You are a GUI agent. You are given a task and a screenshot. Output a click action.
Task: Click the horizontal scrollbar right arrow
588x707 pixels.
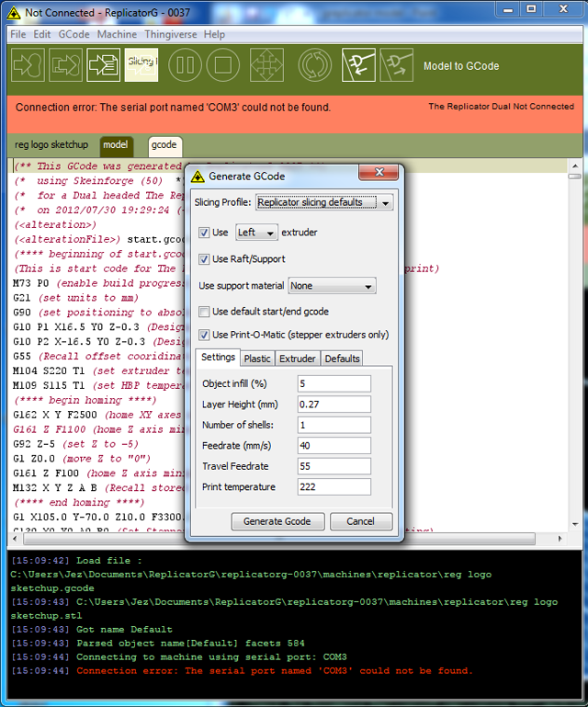pyautogui.click(x=560, y=539)
